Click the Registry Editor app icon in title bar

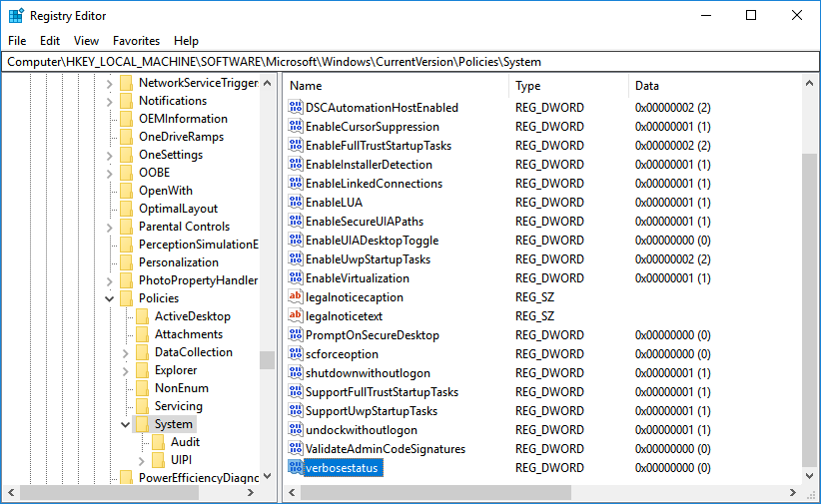pyautogui.click(x=15, y=16)
